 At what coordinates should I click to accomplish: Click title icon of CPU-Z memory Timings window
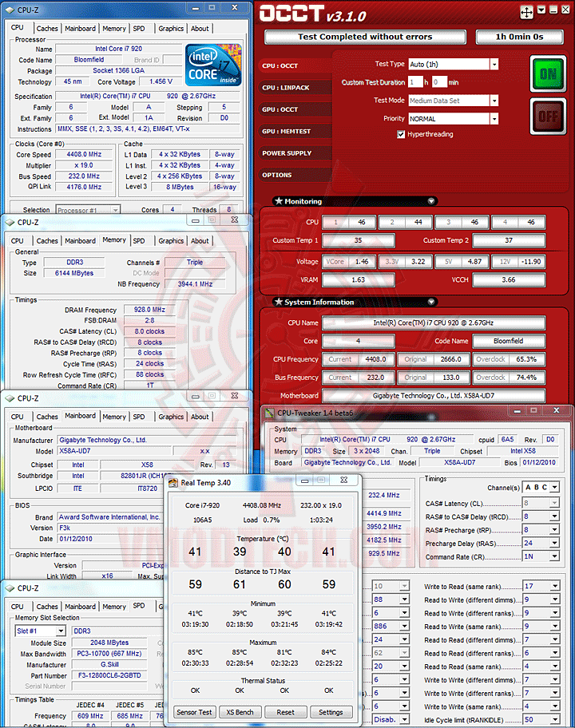[10, 223]
